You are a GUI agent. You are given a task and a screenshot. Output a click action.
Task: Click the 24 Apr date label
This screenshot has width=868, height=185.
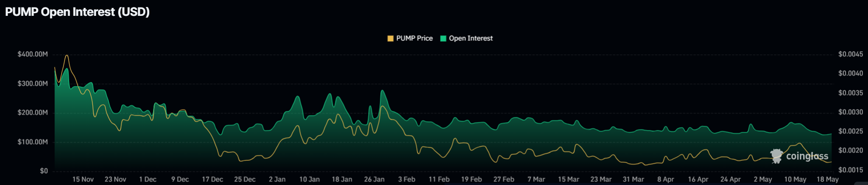(x=730, y=179)
